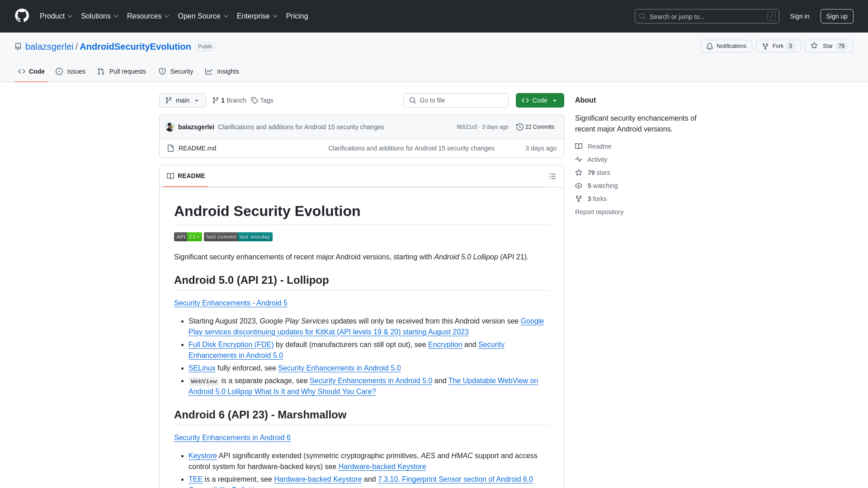The width and height of the screenshot is (868, 488).
Task: Click the Go to file input
Action: tap(456, 100)
